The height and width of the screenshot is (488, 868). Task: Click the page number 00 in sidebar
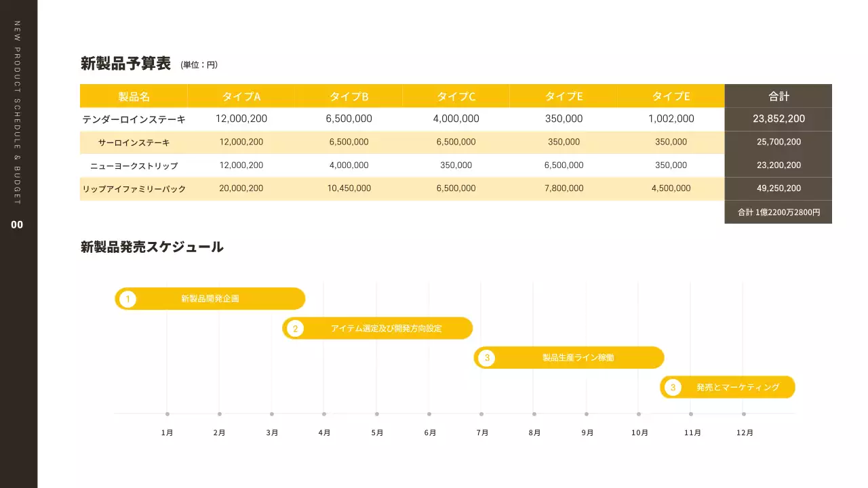tap(17, 225)
